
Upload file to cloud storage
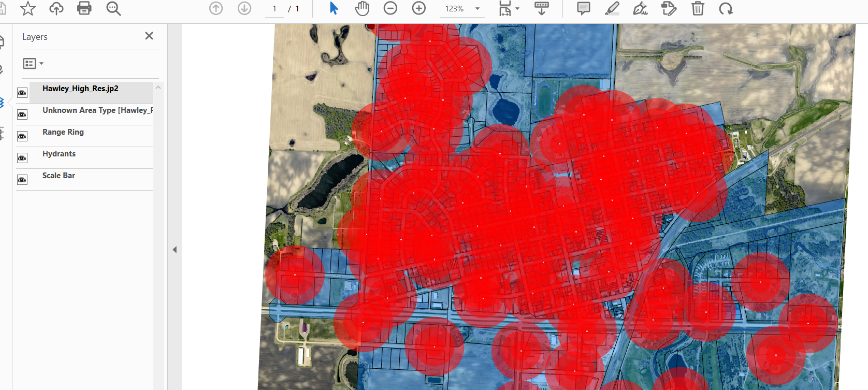[x=56, y=8]
